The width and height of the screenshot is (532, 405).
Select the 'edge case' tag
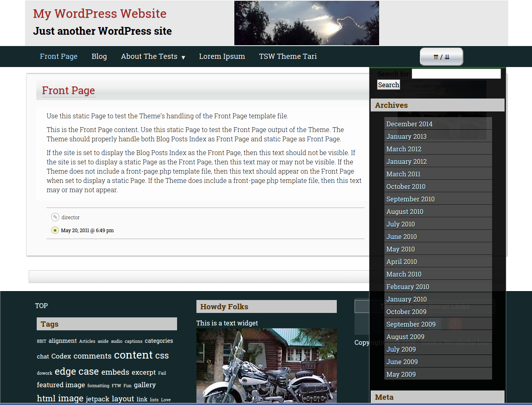pos(77,371)
